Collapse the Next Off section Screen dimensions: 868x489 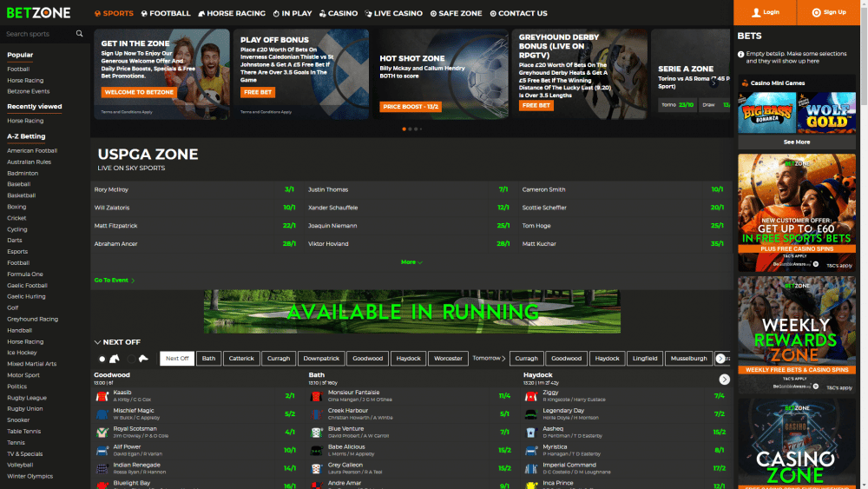click(x=98, y=342)
